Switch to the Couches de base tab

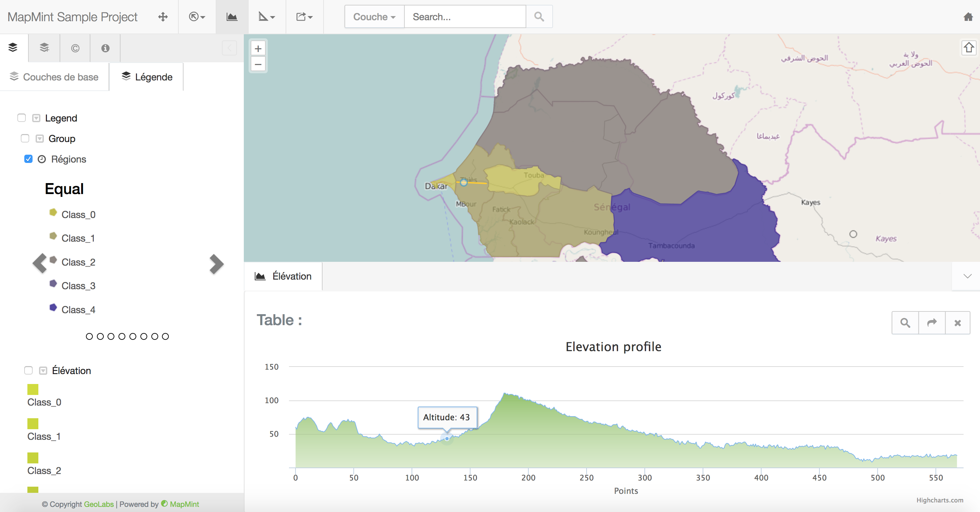point(54,77)
